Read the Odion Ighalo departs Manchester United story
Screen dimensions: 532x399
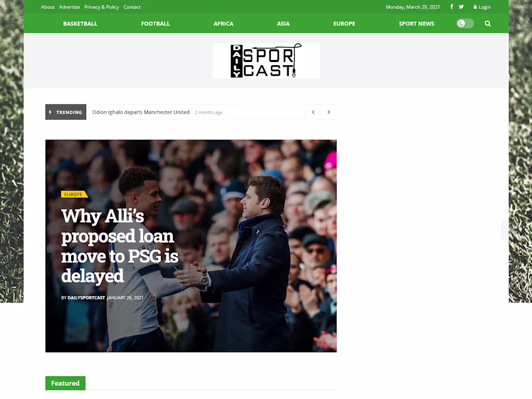(x=141, y=112)
